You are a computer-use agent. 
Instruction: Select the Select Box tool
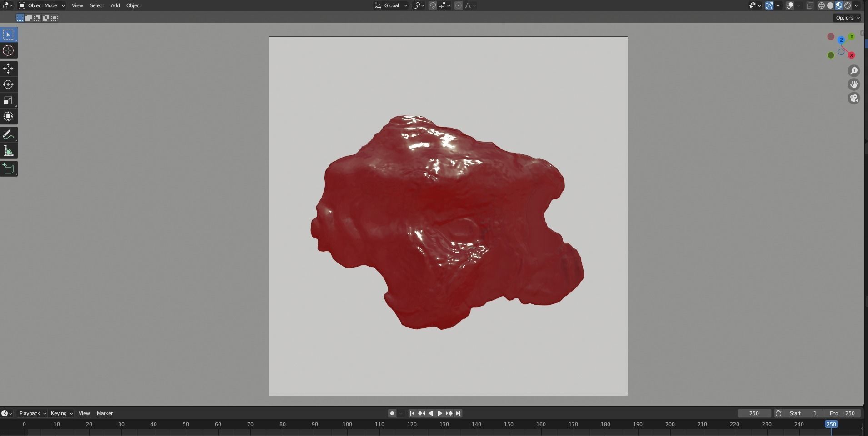click(x=9, y=35)
